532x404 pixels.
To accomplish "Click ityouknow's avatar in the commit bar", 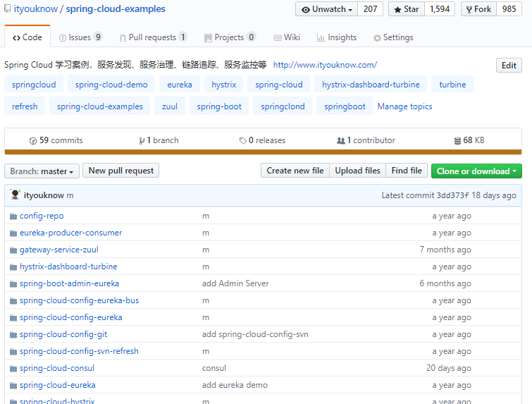I will click(x=15, y=195).
